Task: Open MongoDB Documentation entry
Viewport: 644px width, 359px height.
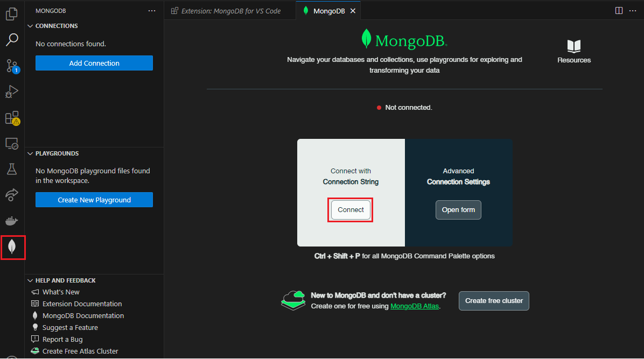Action: click(83, 316)
